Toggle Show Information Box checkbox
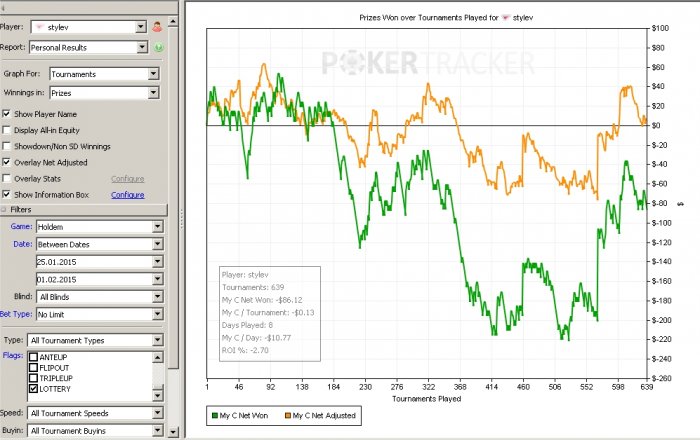 tap(6, 194)
